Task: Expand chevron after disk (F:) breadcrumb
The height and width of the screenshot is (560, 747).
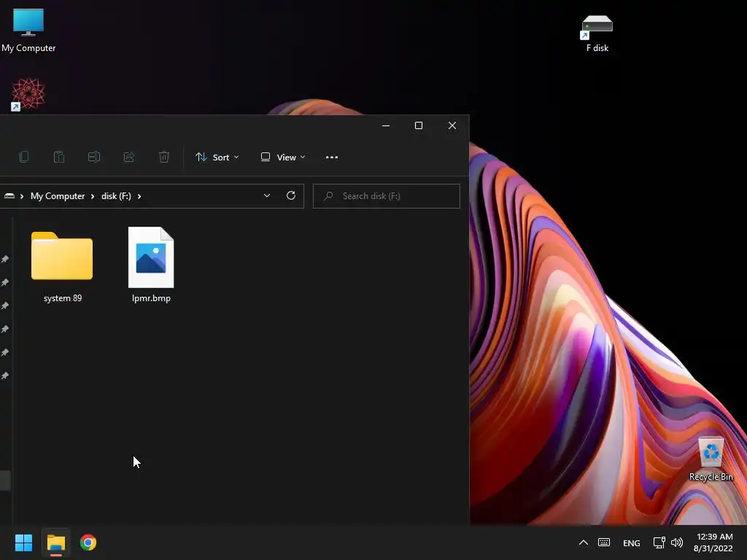Action: coord(139,196)
